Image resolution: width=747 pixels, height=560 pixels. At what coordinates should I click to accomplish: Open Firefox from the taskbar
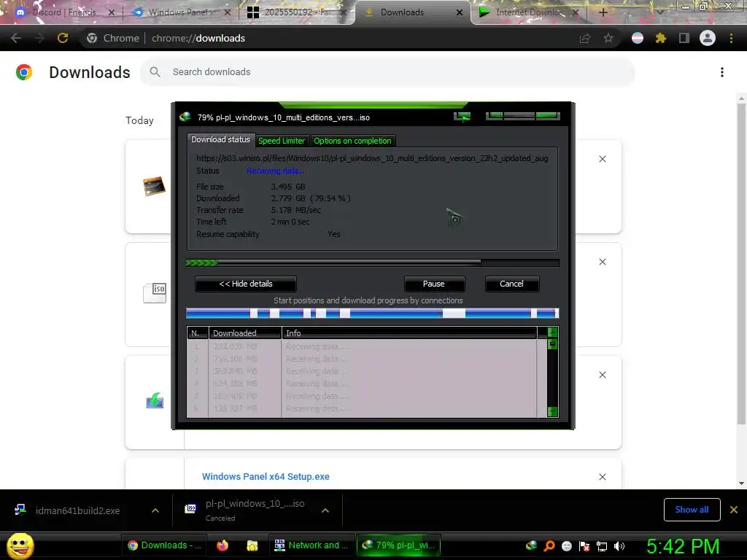pyautogui.click(x=222, y=545)
